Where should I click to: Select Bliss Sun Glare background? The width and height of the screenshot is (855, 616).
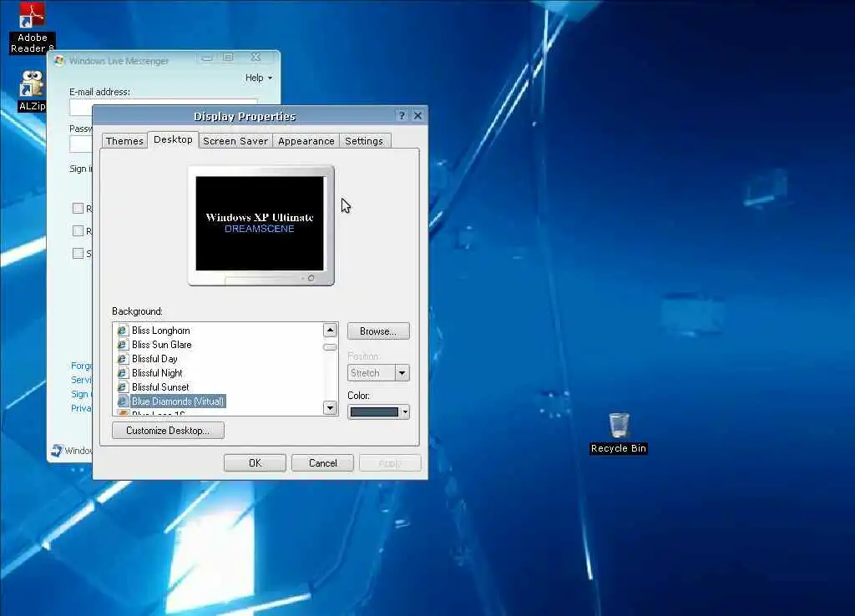pyautogui.click(x=161, y=345)
